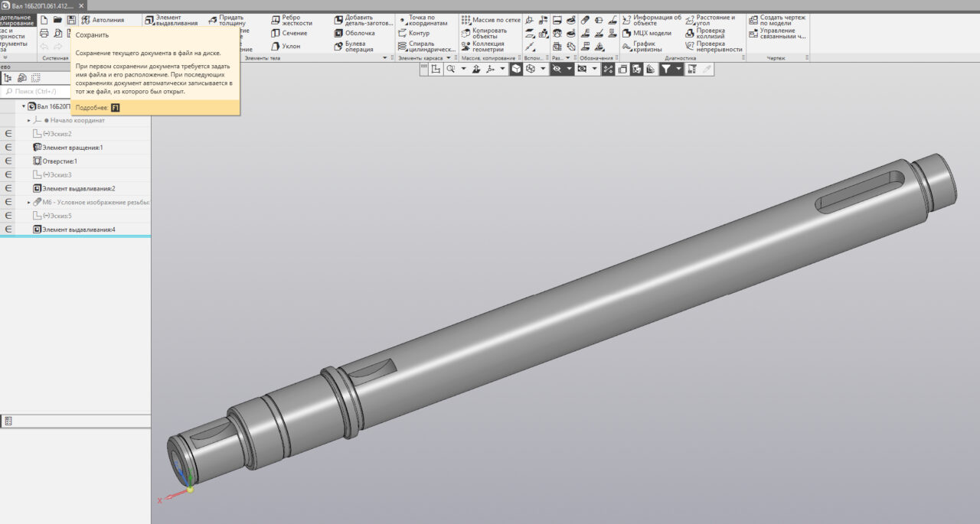The height and width of the screenshot is (524, 980).
Task: Click the crossed-out eye hide icon
Action: (557, 69)
